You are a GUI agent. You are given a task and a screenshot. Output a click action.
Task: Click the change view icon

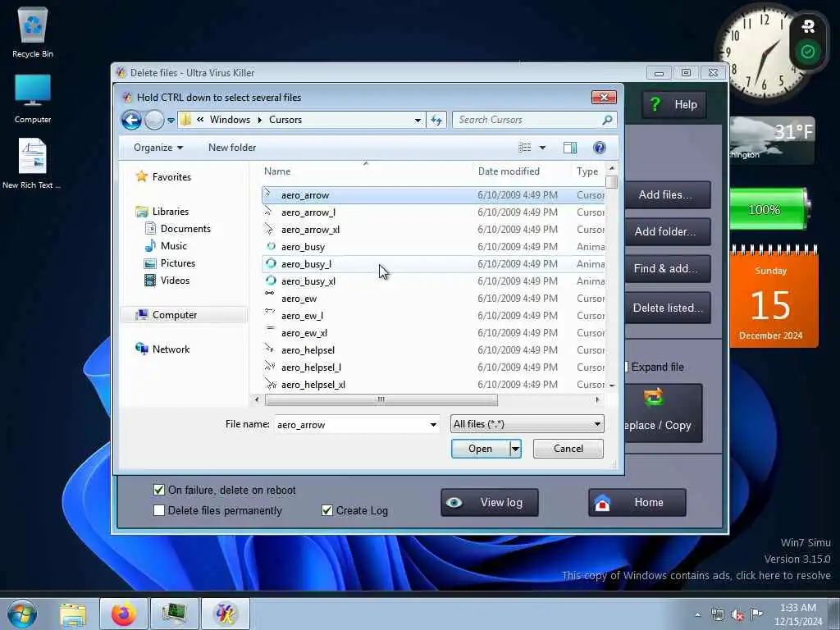pyautogui.click(x=525, y=148)
